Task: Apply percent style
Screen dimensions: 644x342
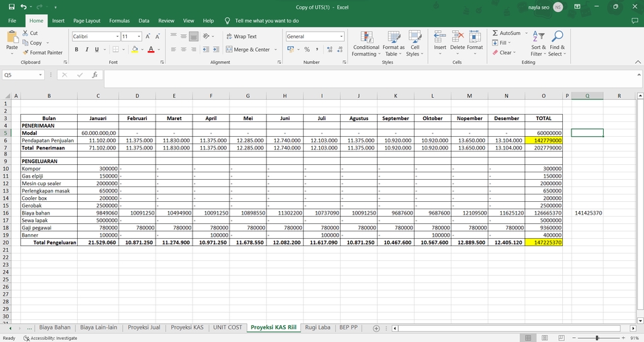Action: point(307,49)
